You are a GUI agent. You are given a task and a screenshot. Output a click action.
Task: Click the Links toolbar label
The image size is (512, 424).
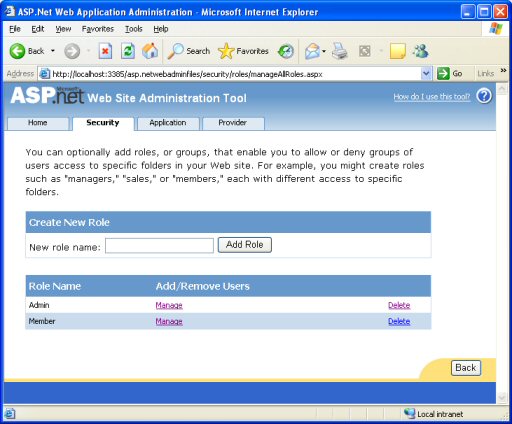coord(485,73)
